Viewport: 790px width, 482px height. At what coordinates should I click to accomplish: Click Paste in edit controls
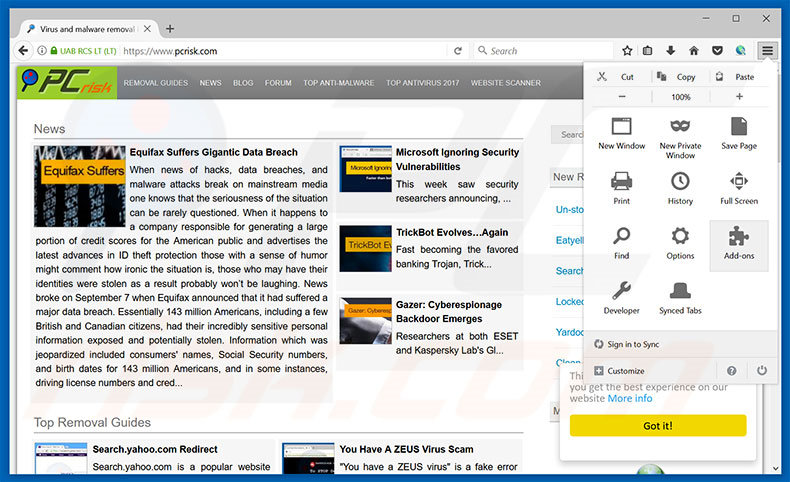(739, 77)
